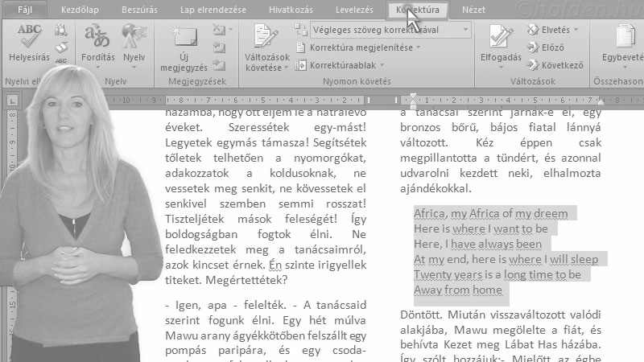Jump to previous change with Előző

coord(533,47)
